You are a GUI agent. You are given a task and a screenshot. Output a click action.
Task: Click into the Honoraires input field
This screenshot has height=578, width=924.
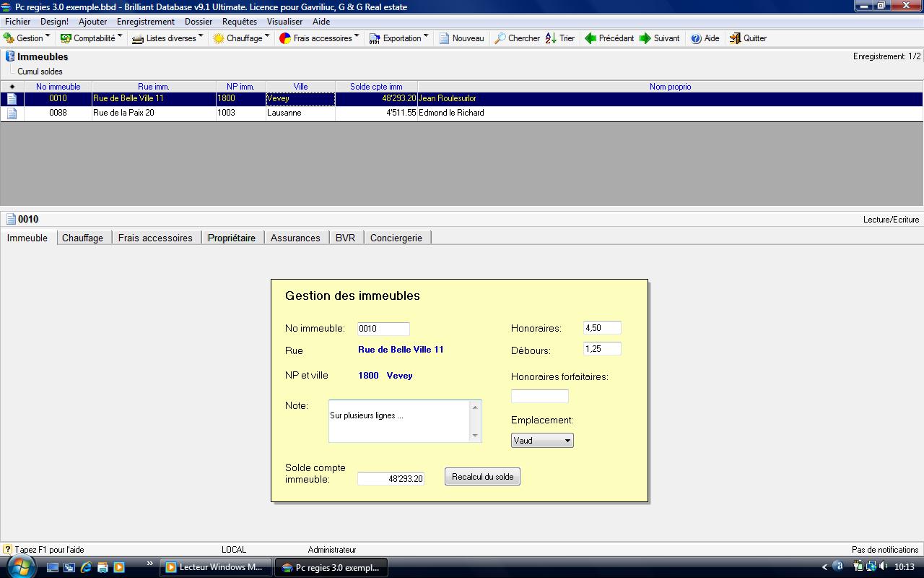click(601, 328)
